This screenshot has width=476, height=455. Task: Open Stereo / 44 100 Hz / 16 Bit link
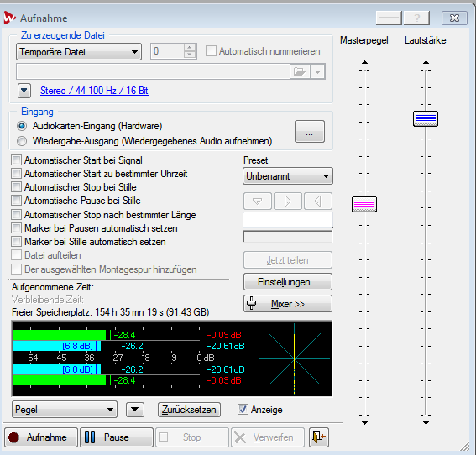click(x=94, y=91)
